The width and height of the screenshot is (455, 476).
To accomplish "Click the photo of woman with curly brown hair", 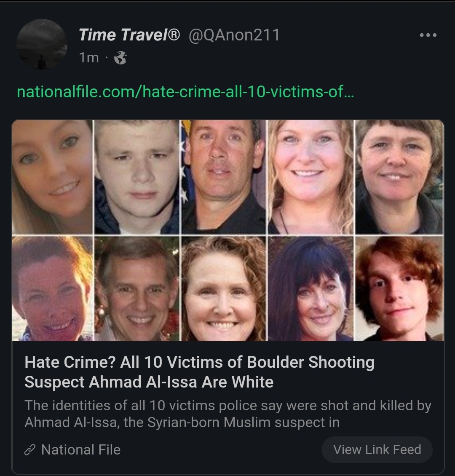I will click(x=223, y=289).
